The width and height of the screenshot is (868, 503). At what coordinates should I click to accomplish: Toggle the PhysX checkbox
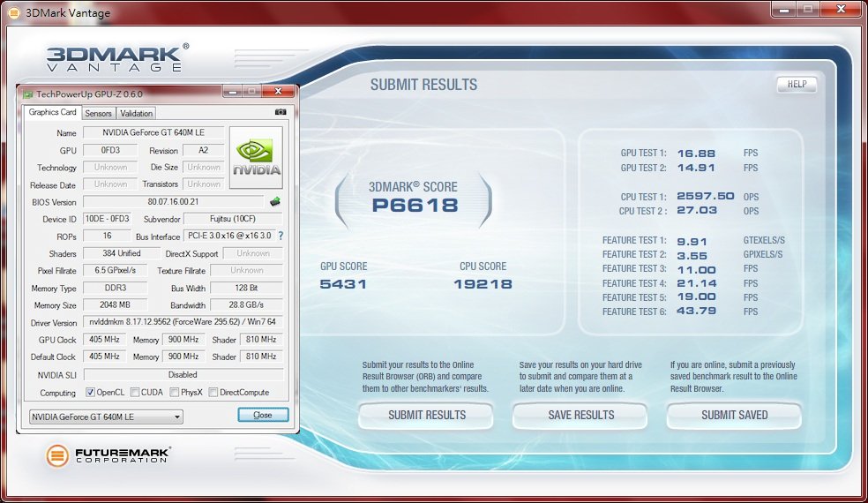point(175,393)
